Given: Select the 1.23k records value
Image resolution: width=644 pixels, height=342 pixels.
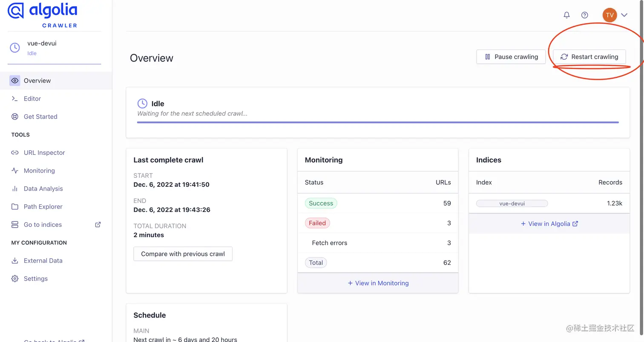Looking at the screenshot, I should tap(615, 203).
